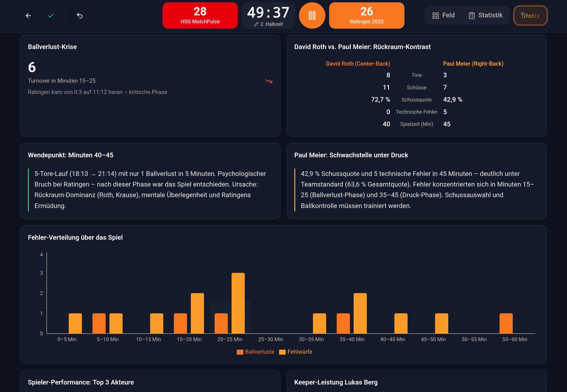Viewport: 567px width, 392px height.
Task: Click the tallest bar at 20–25 Min
Action: [238, 303]
